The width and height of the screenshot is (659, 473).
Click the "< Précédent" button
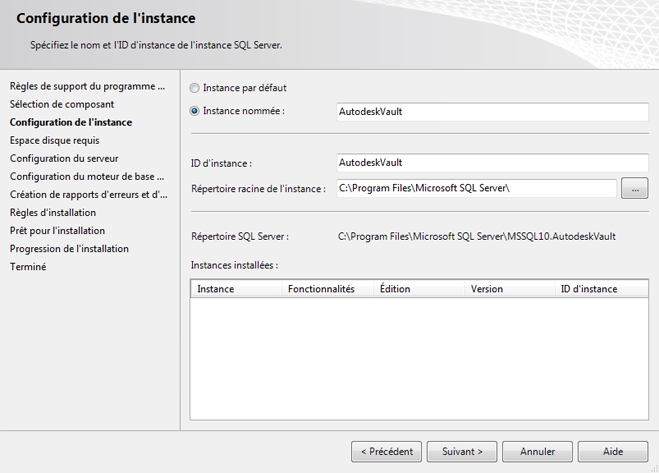[386, 452]
